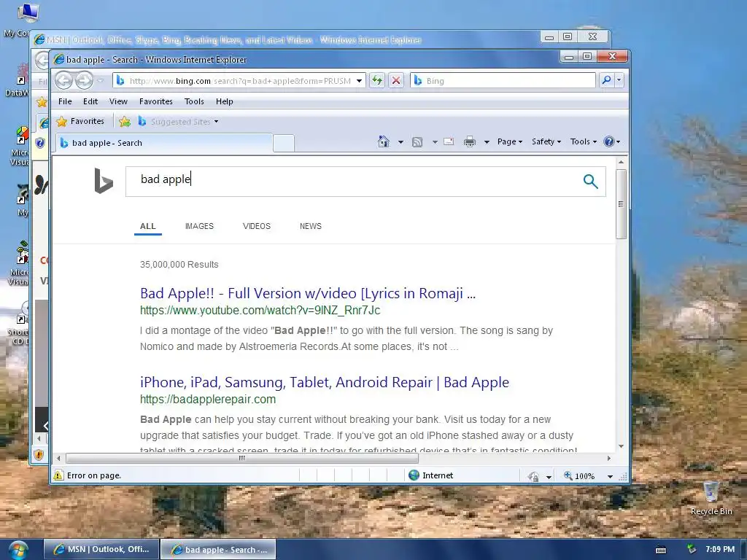This screenshot has height=560, width=747.
Task: Switch to the NEWS results tab
Action: point(311,226)
